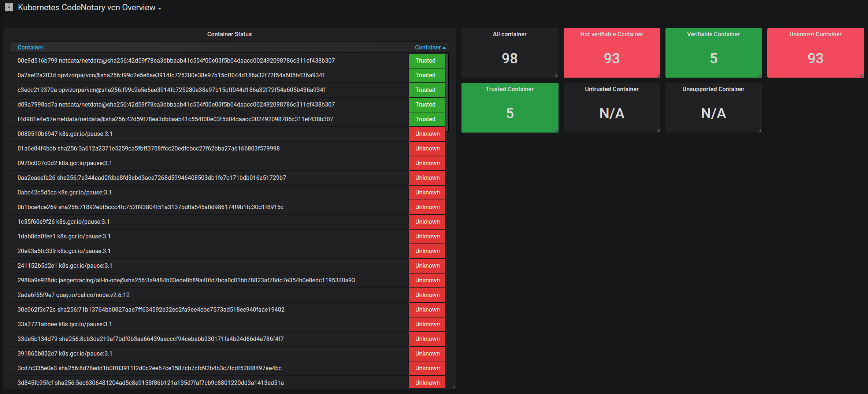868x394 pixels.
Task: Click the Trusted Container stat panel
Action: [x=510, y=108]
